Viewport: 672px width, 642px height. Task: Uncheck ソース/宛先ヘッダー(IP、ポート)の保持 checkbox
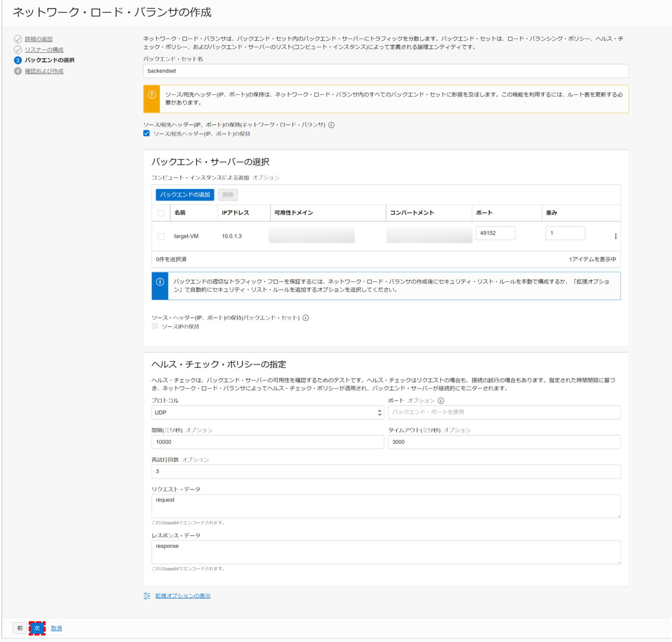pyautogui.click(x=146, y=134)
